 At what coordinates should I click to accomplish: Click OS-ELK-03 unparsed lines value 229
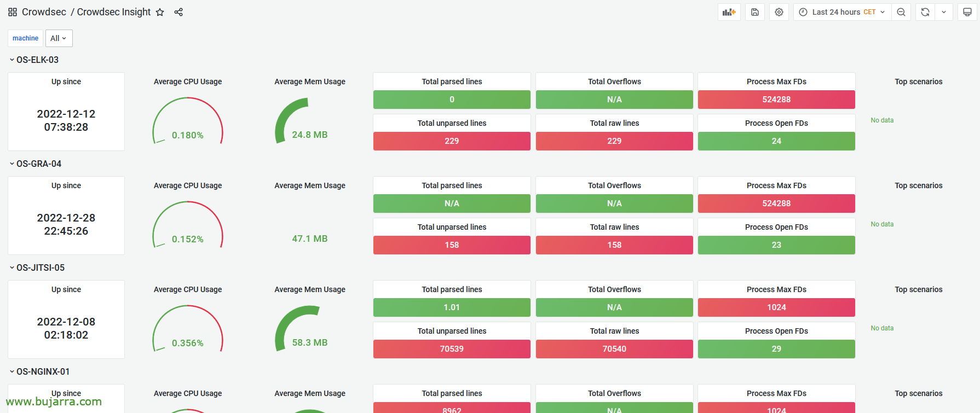click(452, 141)
